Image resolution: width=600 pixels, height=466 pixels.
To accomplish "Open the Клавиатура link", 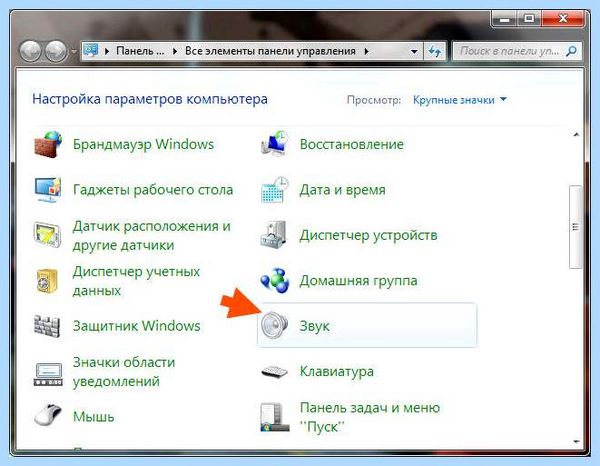I will [337, 371].
